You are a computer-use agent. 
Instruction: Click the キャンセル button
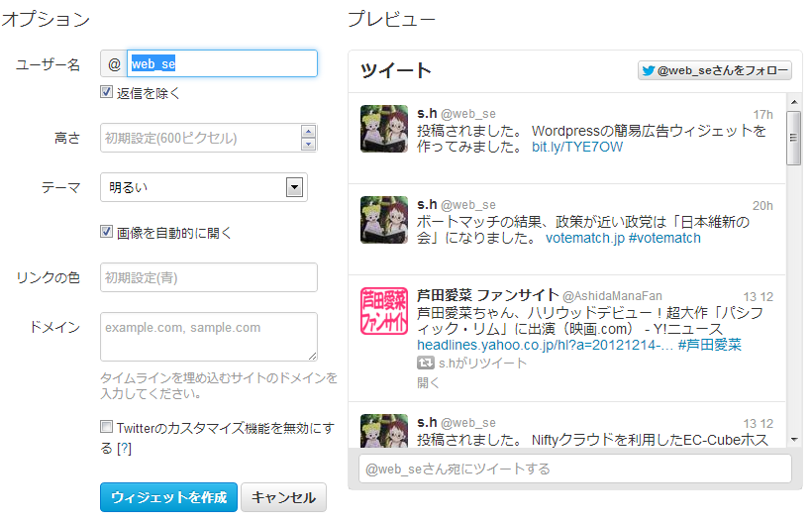pyautogui.click(x=284, y=497)
